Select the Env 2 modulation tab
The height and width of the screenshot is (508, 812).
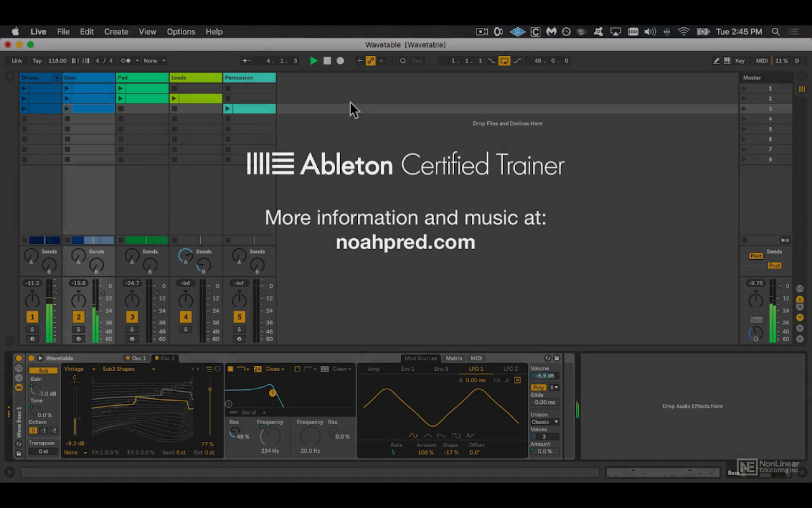407,369
